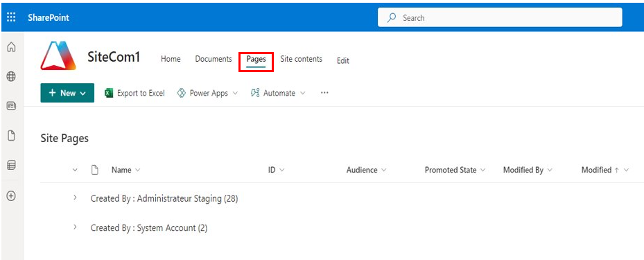The height and width of the screenshot is (260, 644).
Task: Click the SharePoint home icon in sidebar
Action: tap(12, 47)
